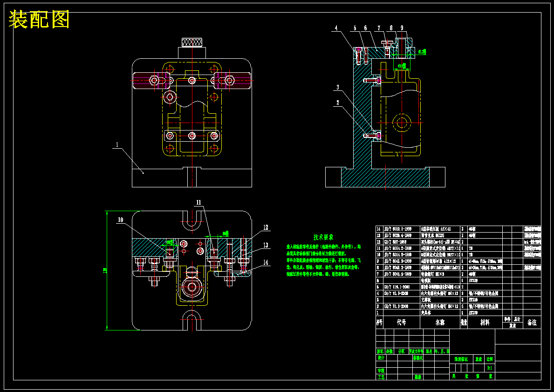Select the 备注 header in parts list
The width and height of the screenshot is (554, 392).
[x=532, y=323]
